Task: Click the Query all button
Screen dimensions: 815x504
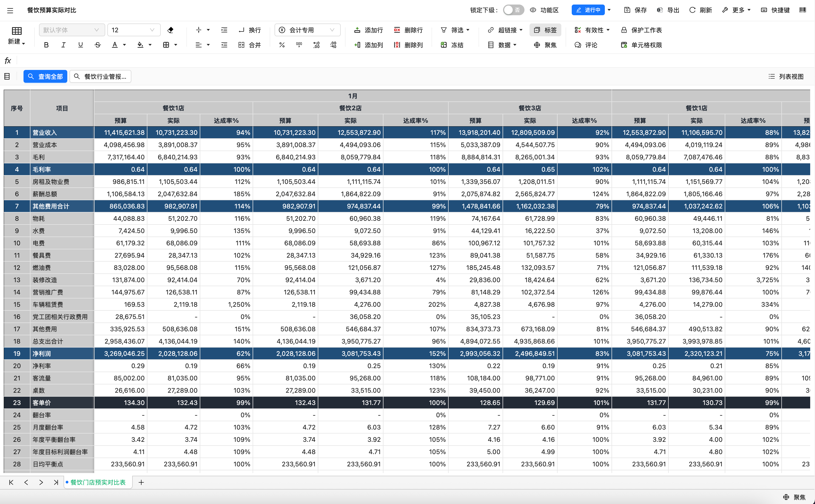Action: (45, 76)
